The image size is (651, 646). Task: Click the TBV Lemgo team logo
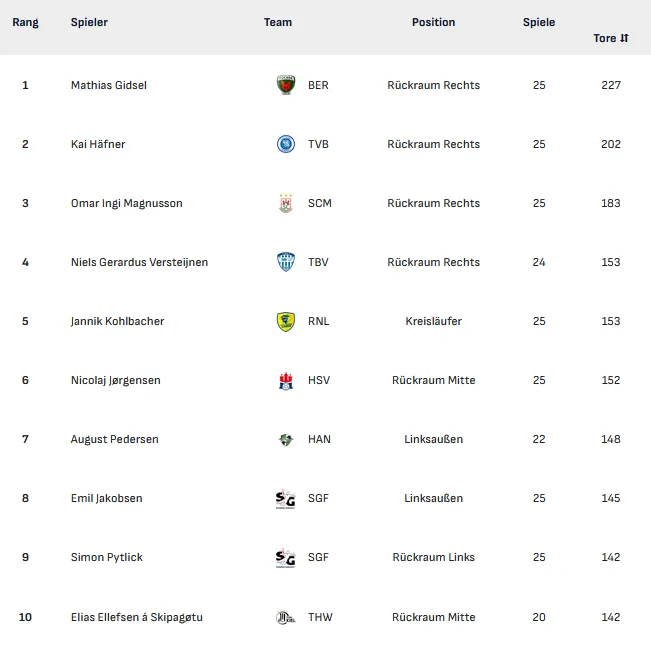tap(286, 262)
